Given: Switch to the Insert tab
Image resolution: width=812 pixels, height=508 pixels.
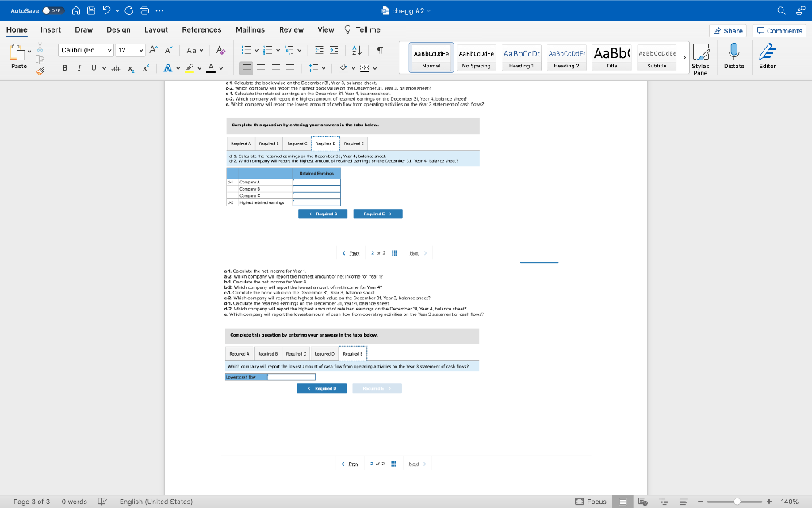Looking at the screenshot, I should (51, 29).
